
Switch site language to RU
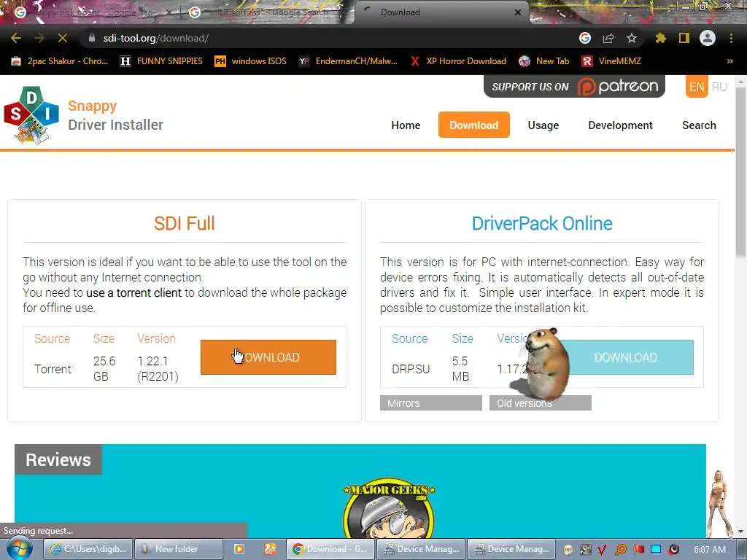click(719, 87)
